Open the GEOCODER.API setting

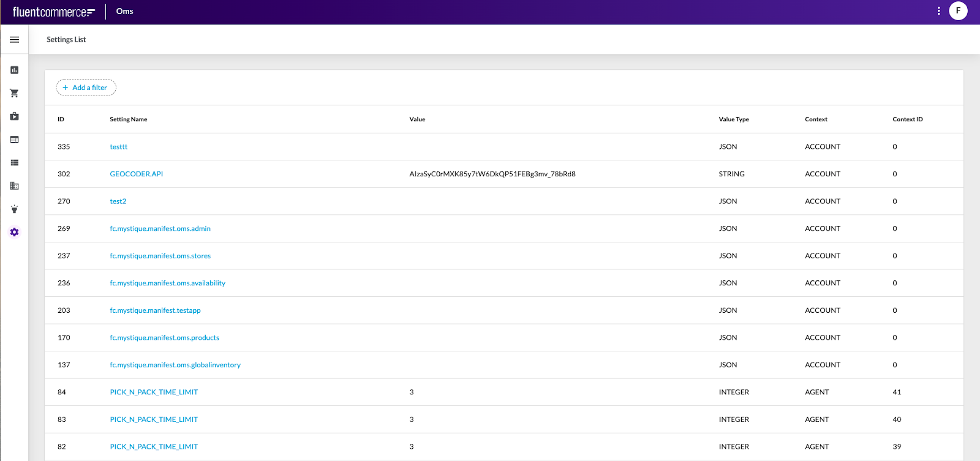pos(136,174)
